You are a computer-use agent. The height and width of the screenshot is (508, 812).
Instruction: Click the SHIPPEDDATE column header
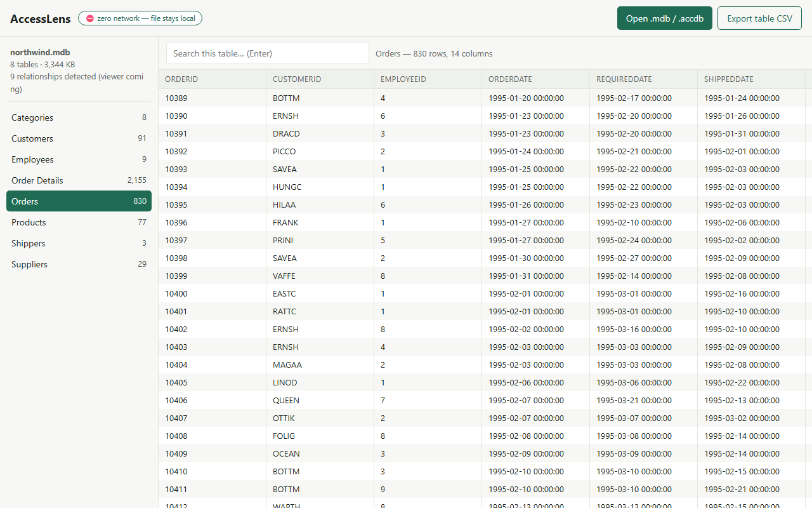[752, 79]
